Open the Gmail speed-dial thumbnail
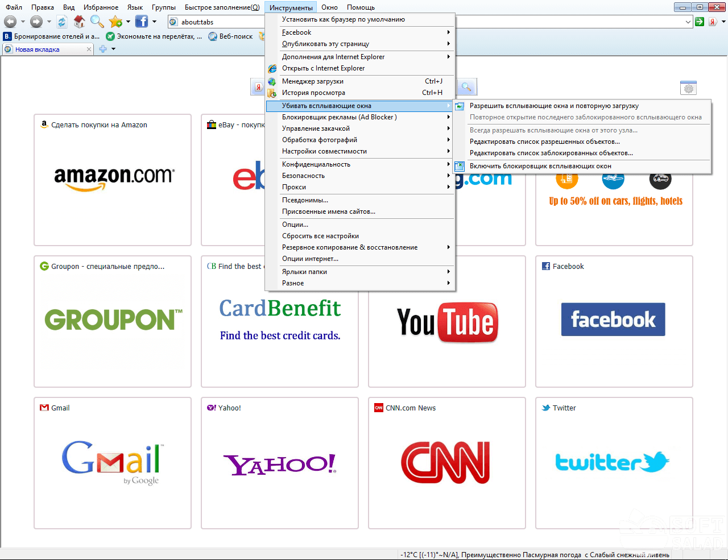Viewport: 728px width, 560px height. 112,462
